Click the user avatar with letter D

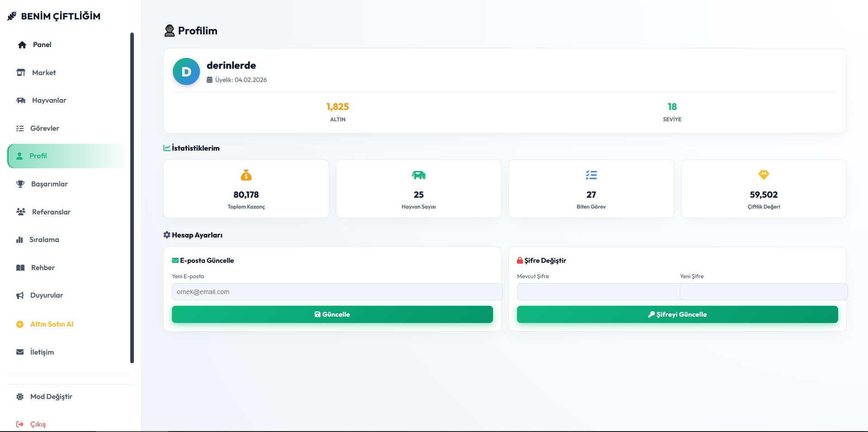186,71
